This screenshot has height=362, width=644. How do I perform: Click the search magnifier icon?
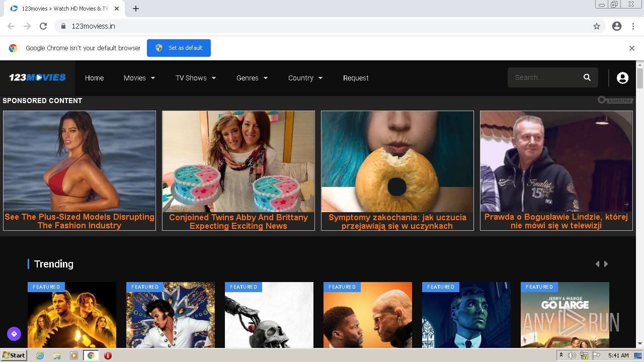pyautogui.click(x=587, y=77)
